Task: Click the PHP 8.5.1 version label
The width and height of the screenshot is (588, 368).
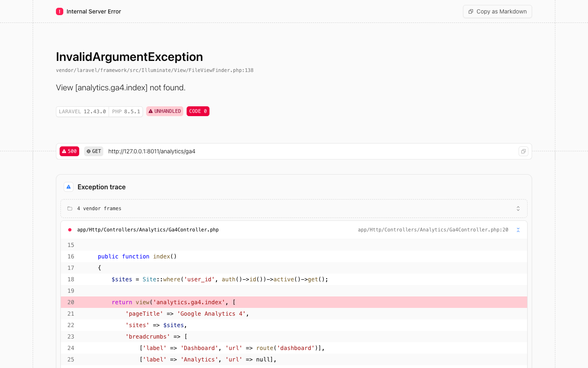Action: pyautogui.click(x=126, y=111)
